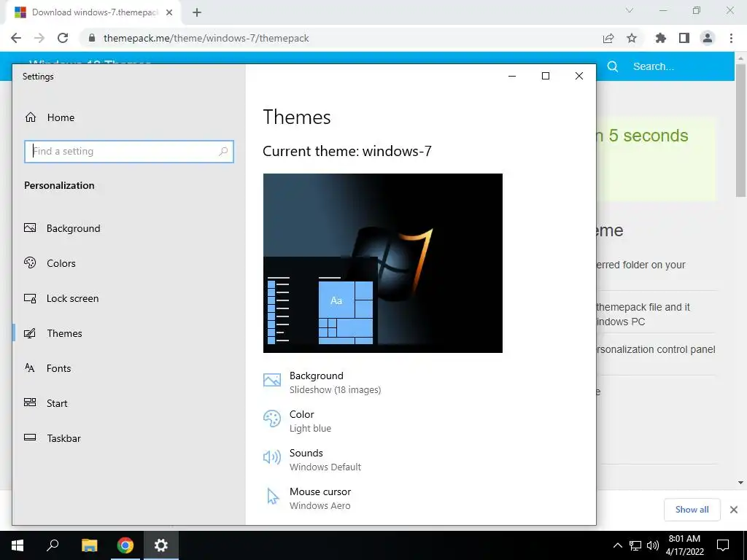Open volume control tray icon
Image resolution: width=747 pixels, height=560 pixels.
coord(653,545)
